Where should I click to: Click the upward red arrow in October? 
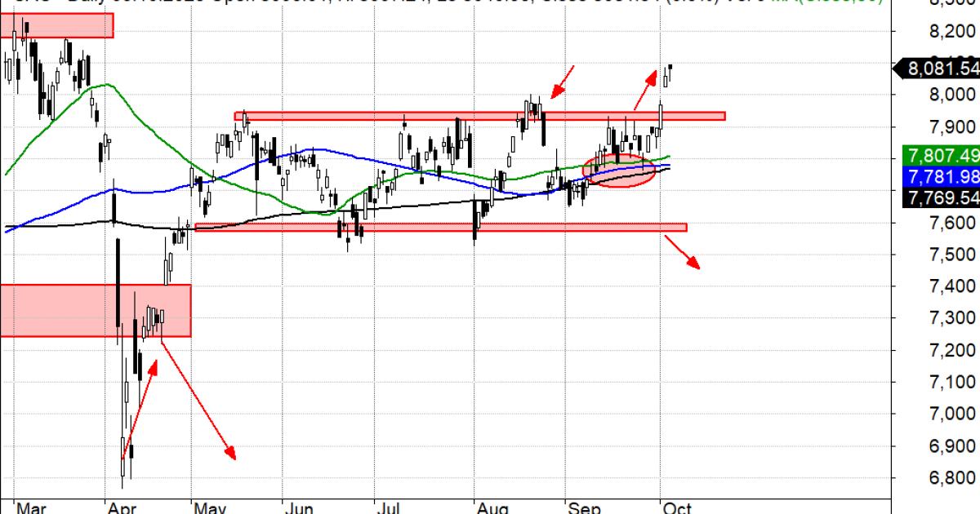pos(645,89)
